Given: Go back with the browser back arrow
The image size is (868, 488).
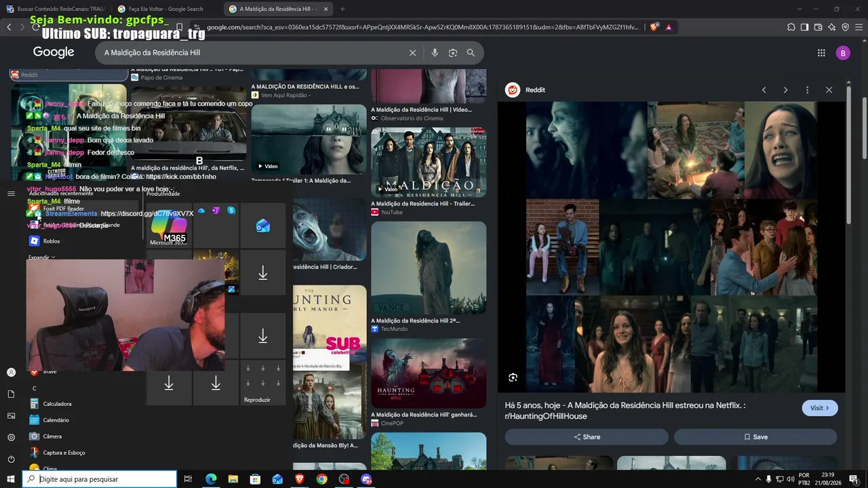Looking at the screenshot, I should (x=9, y=27).
